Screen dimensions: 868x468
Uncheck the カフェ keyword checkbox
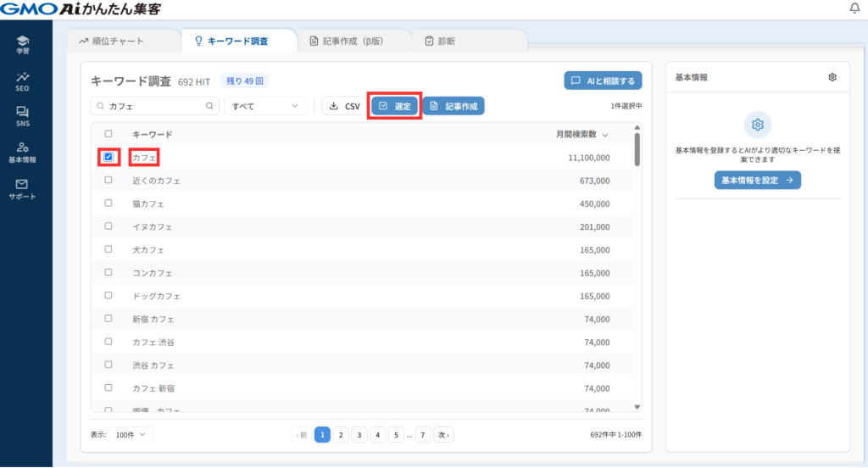pos(108,157)
